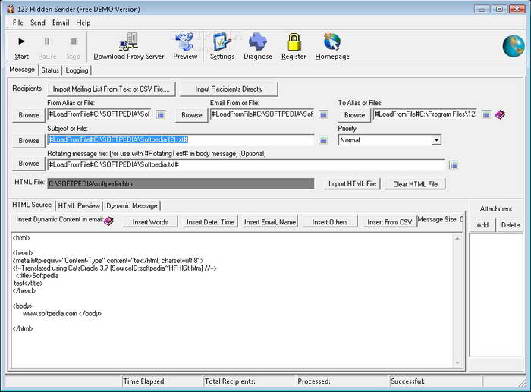Open the Send menu
This screenshot has height=392, width=531.
tap(38, 23)
